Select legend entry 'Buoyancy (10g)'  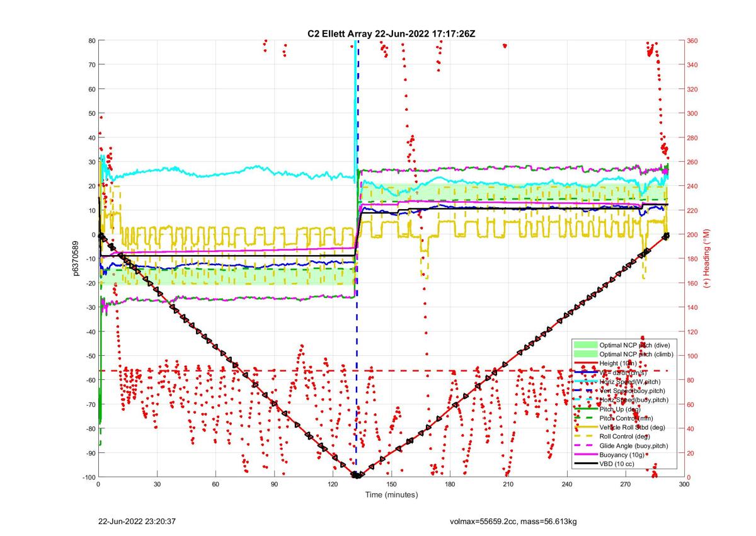[x=622, y=454]
